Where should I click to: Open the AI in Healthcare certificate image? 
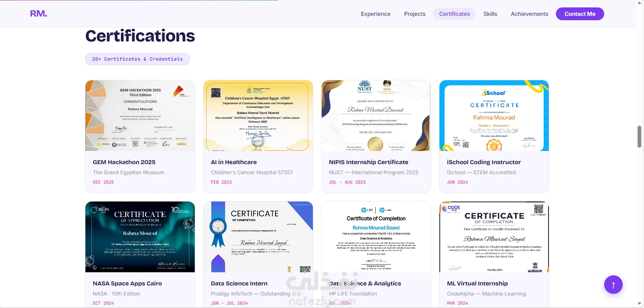click(258, 116)
